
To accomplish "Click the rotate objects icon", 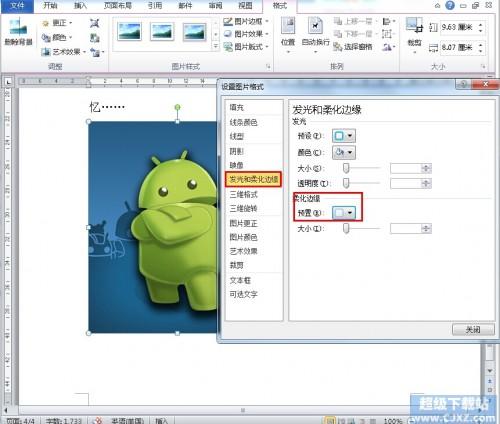I will point(388,47).
